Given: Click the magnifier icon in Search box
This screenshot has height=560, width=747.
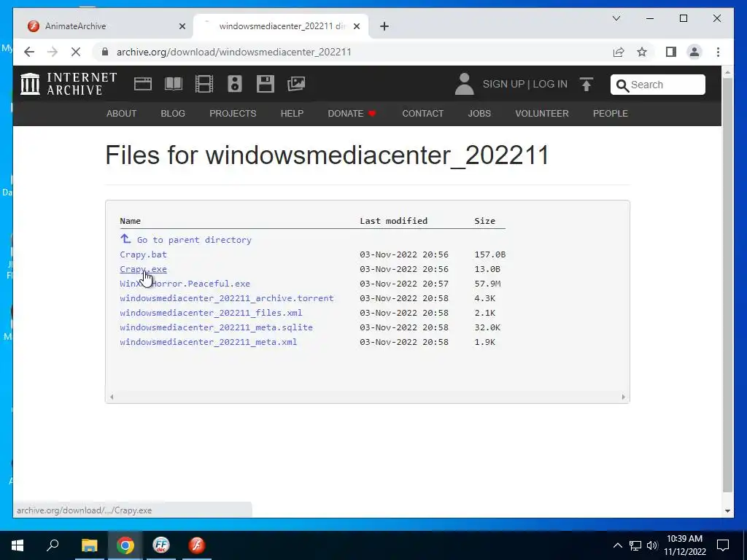Looking at the screenshot, I should click(x=622, y=85).
